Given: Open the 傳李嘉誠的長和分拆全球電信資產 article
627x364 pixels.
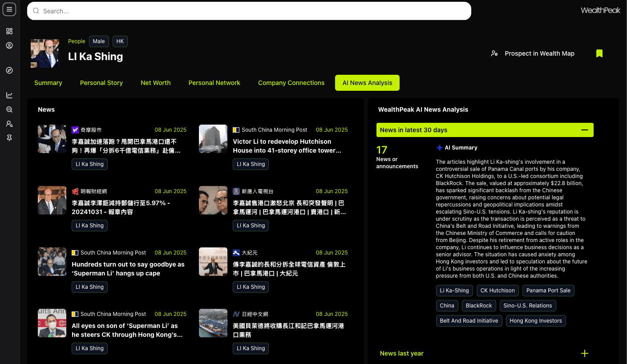Looking at the screenshot, I should click(289, 269).
